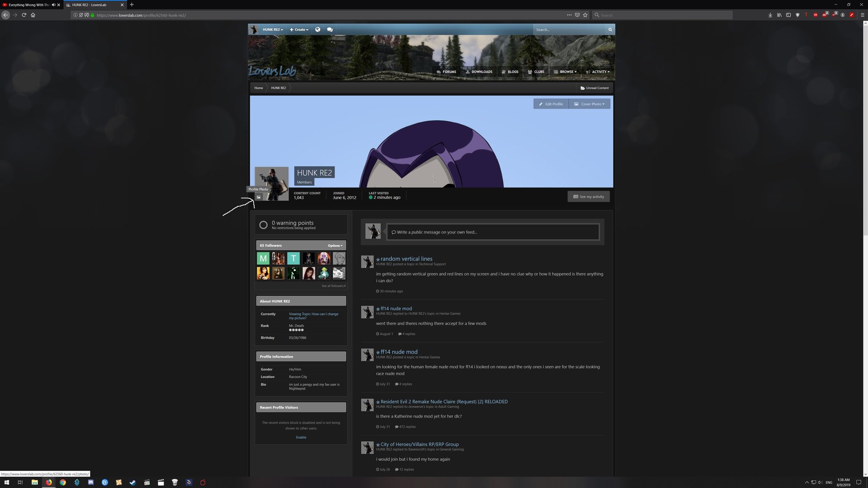Toggle the Firefox sidebar icon
The height and width of the screenshot is (488, 868).
tap(788, 15)
